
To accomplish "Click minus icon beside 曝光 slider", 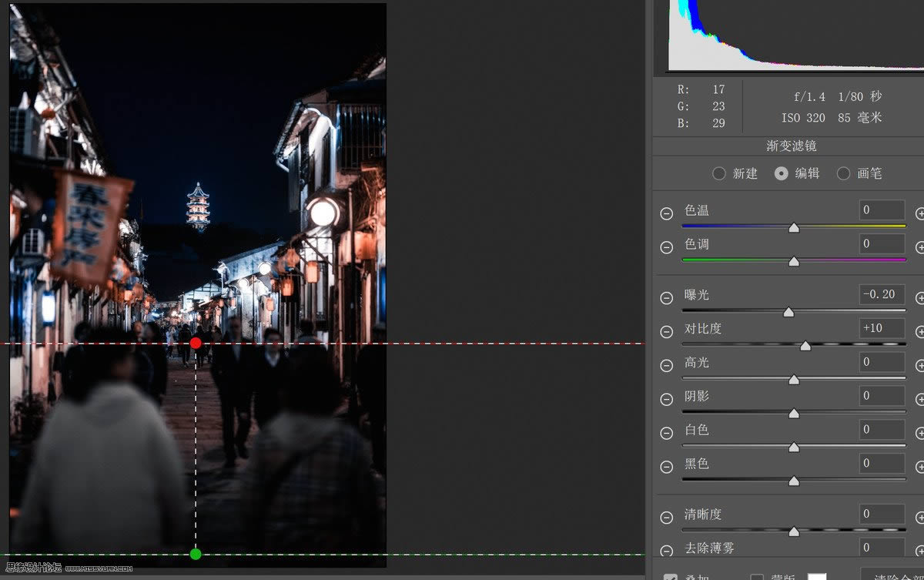I will point(667,298).
